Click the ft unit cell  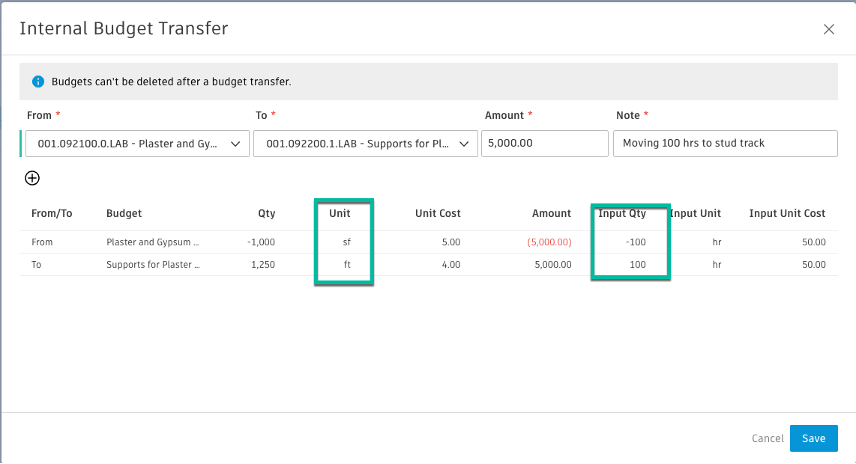click(x=347, y=265)
